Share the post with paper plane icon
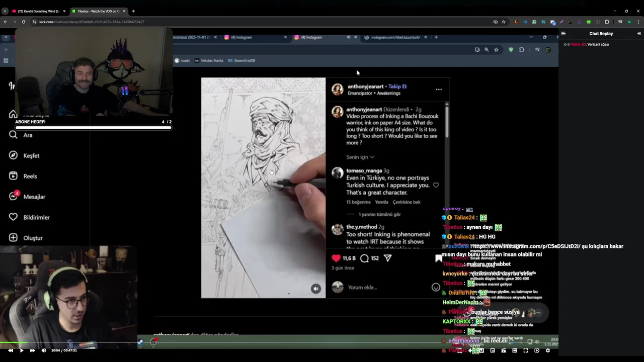Image resolution: width=644 pixels, height=362 pixels. 388,258
